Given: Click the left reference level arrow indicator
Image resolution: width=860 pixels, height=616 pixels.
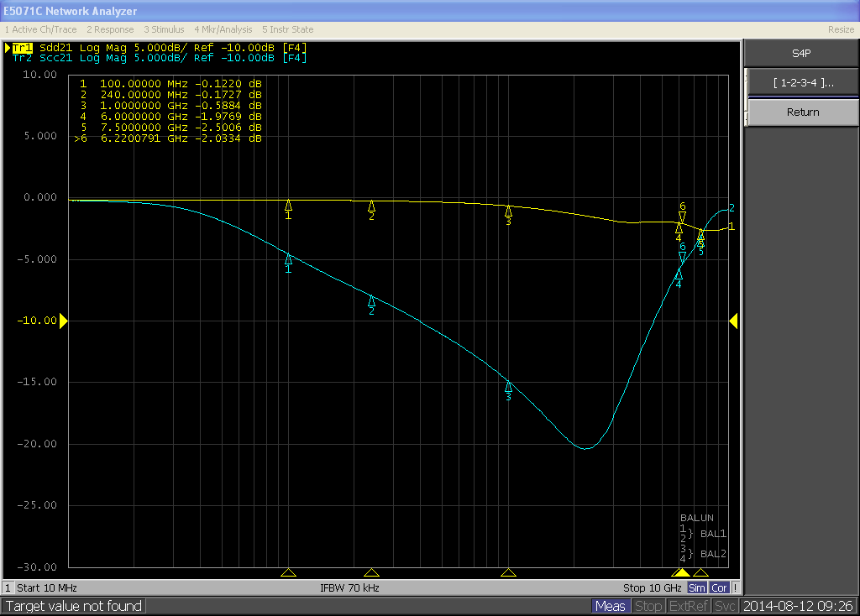Looking at the screenshot, I should pos(62,321).
